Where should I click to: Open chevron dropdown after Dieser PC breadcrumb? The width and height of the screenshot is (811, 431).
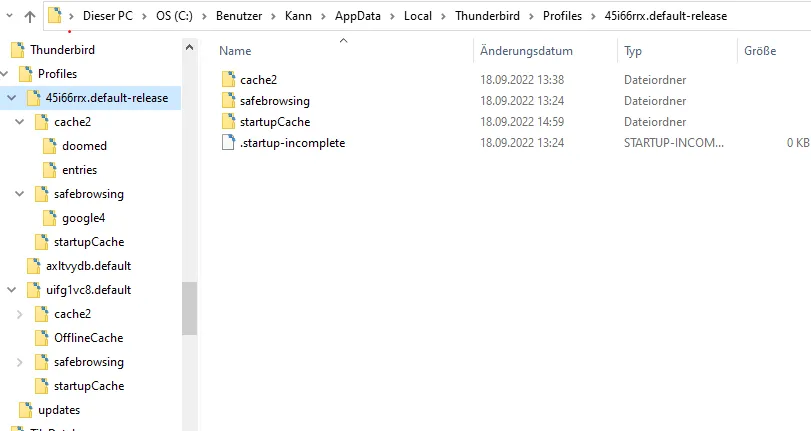144,17
